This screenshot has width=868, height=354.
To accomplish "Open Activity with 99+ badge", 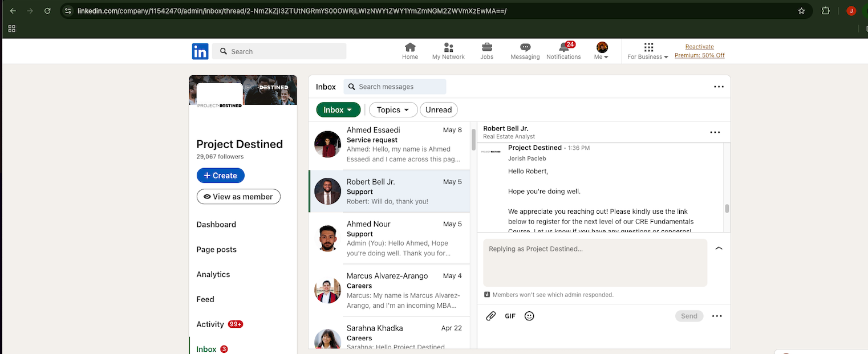I will [220, 324].
